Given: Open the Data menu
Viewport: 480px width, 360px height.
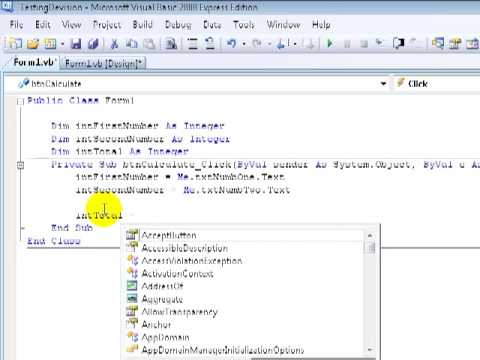Looking at the screenshot, I should click(x=212, y=25).
